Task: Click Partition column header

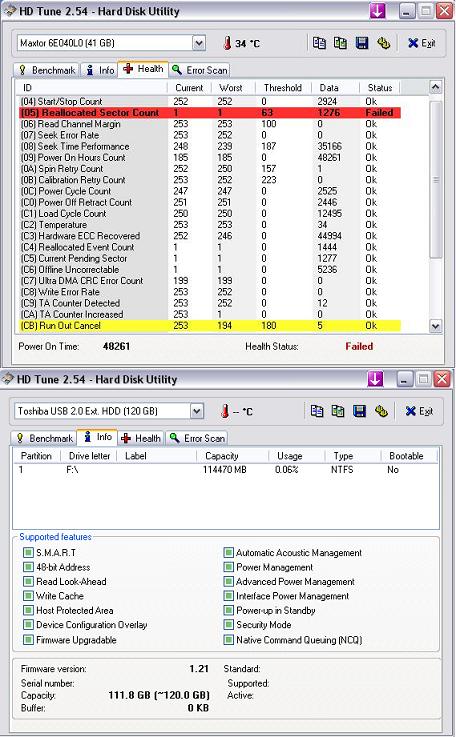Action: pos(37,455)
